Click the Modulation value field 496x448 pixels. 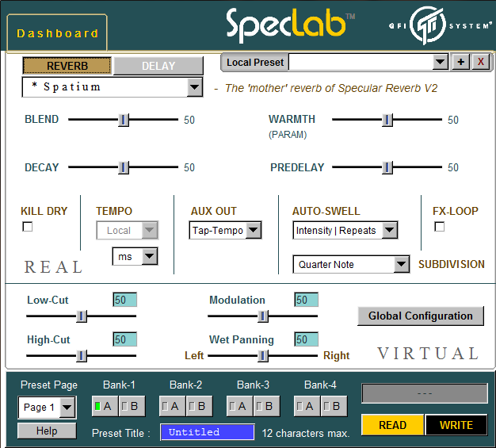tap(306, 300)
